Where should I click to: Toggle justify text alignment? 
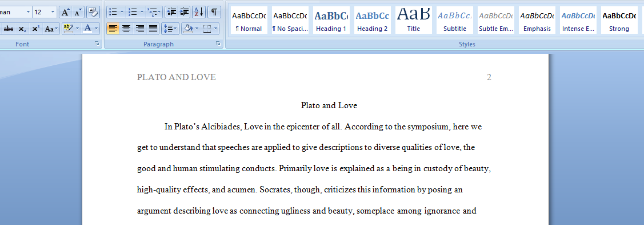point(153,29)
